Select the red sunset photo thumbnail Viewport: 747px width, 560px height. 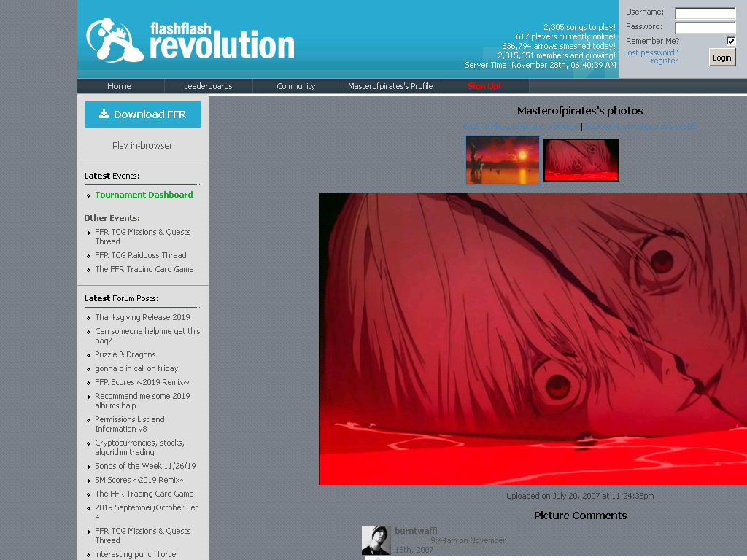tap(503, 160)
